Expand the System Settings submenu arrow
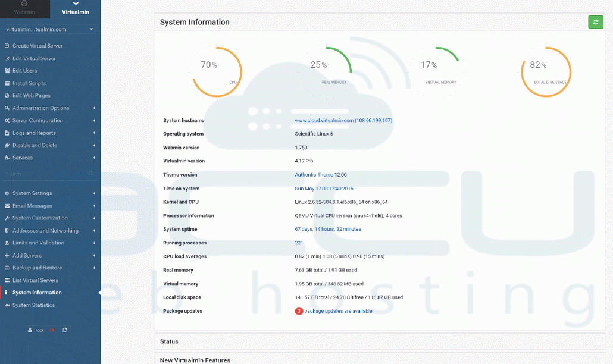 pos(94,193)
